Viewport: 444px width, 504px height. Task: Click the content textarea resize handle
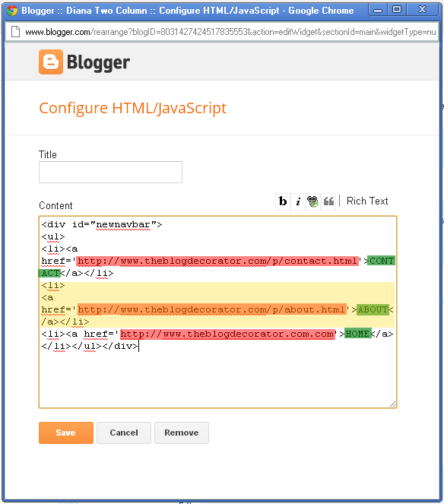click(x=392, y=404)
